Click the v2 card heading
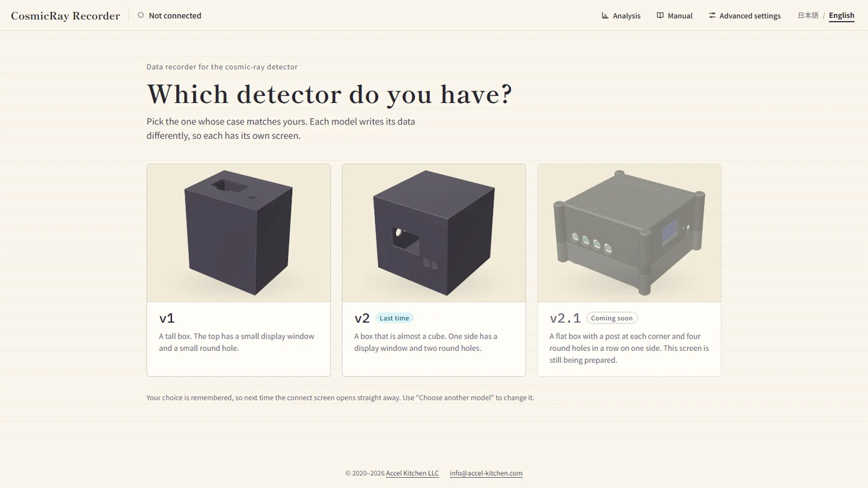Viewport: 868px width, 488px height. [x=362, y=318]
